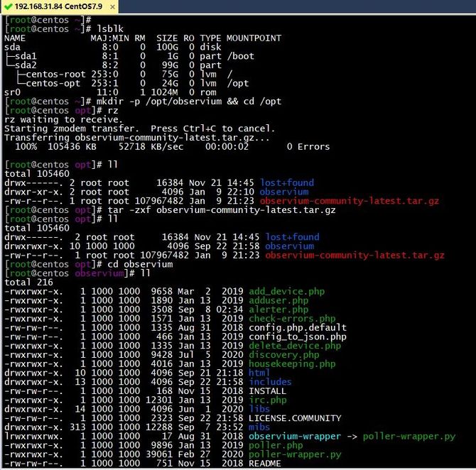This screenshot has height=470, width=476.
Task: Click the 'cd observium' command
Action: coord(140,264)
